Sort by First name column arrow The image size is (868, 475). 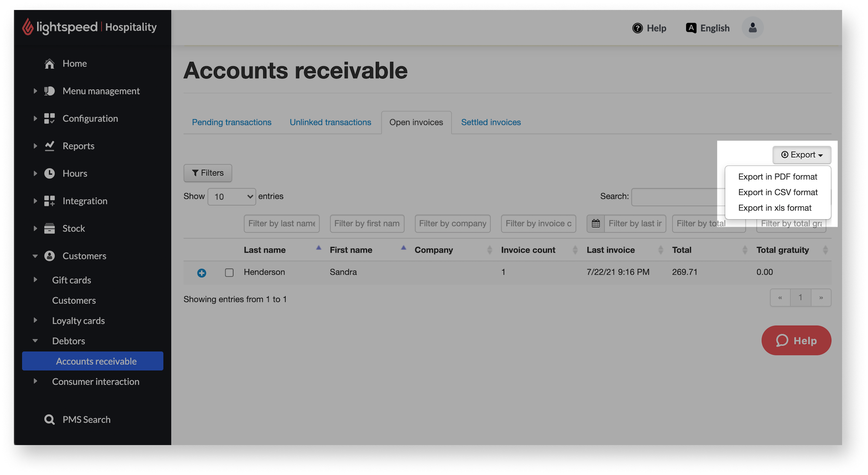(x=404, y=248)
